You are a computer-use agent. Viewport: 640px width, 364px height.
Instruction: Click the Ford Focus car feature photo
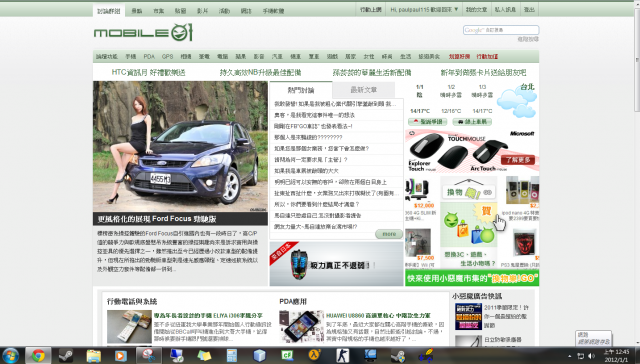180,146
